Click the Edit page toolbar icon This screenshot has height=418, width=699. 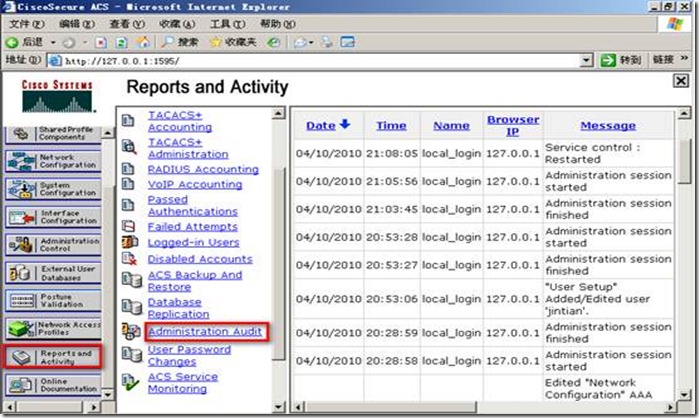click(348, 42)
